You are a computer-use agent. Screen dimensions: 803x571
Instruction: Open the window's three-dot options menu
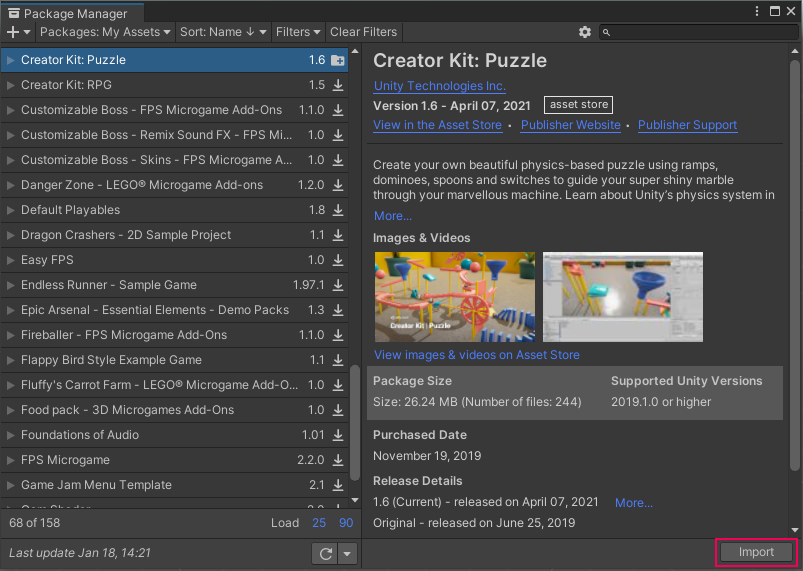point(755,12)
